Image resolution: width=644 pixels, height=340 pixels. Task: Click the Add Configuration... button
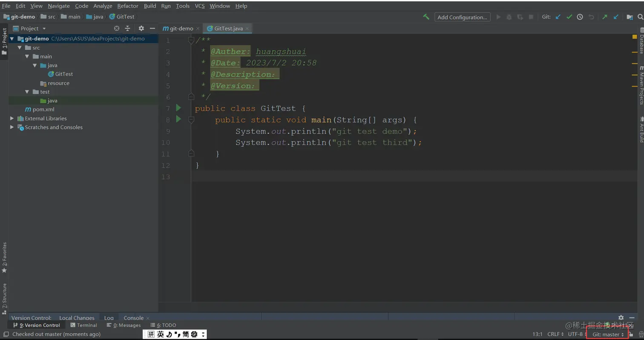pyautogui.click(x=462, y=17)
